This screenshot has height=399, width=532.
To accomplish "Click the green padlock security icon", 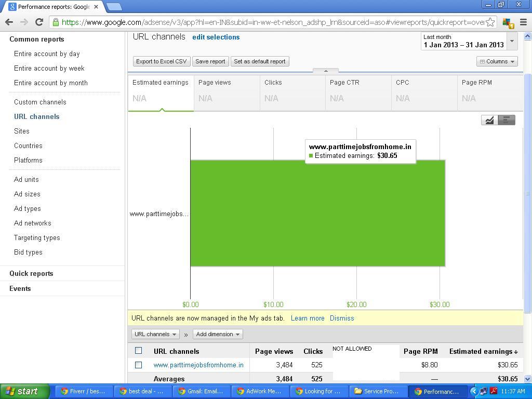I will tap(56, 22).
